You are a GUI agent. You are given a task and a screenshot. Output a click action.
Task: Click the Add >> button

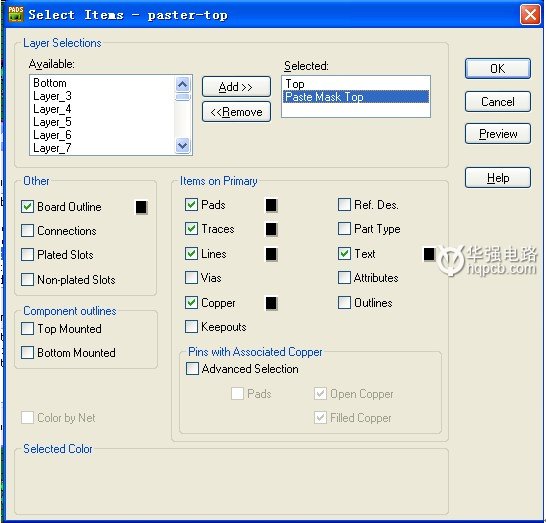pyautogui.click(x=236, y=86)
